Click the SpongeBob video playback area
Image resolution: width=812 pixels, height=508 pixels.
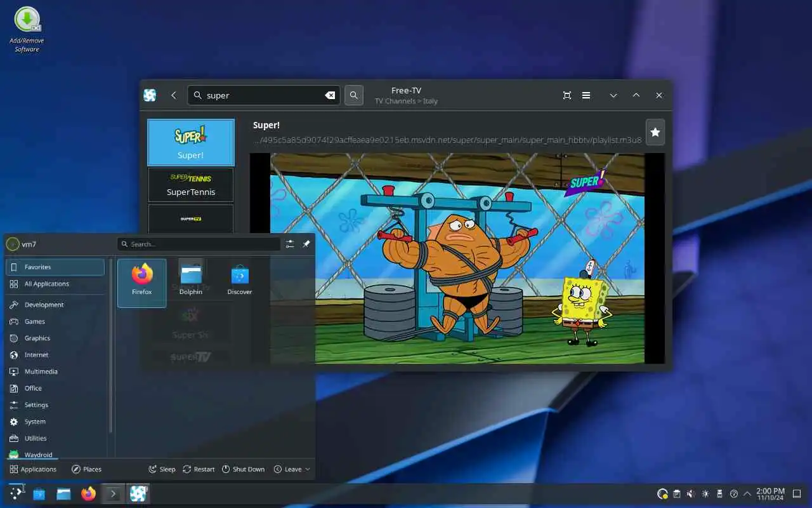pyautogui.click(x=457, y=258)
